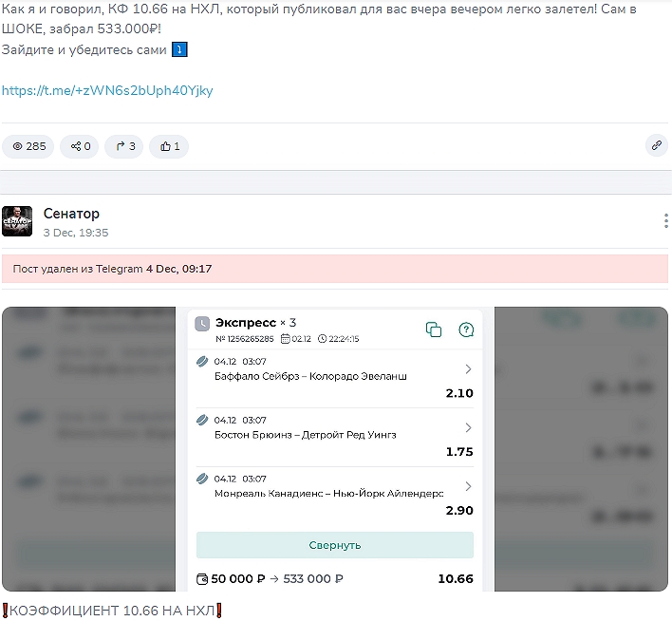Viewport: 672px width, 621px height.
Task: Open the Сенатор channel name
Action: (x=71, y=214)
